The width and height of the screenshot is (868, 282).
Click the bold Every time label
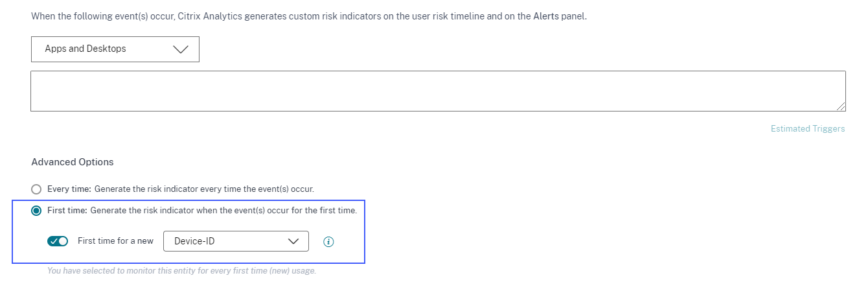pyautogui.click(x=69, y=189)
